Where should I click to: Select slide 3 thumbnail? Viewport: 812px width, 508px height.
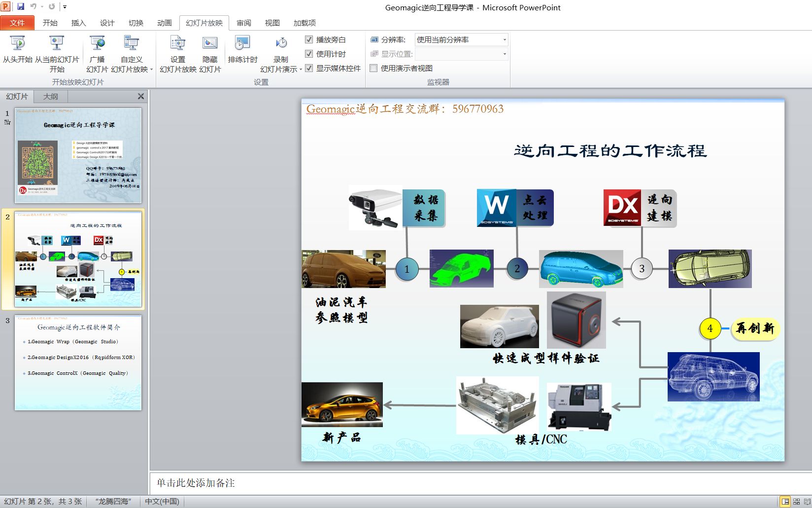(78, 363)
